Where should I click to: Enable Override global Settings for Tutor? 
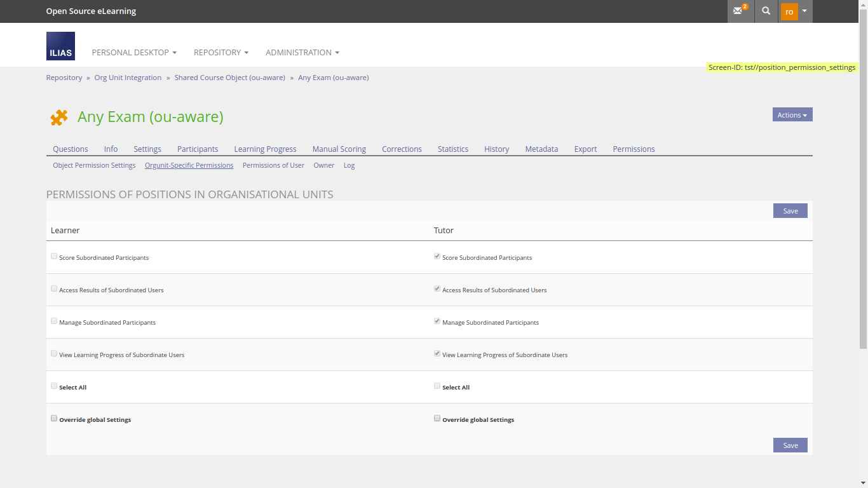coord(437,419)
